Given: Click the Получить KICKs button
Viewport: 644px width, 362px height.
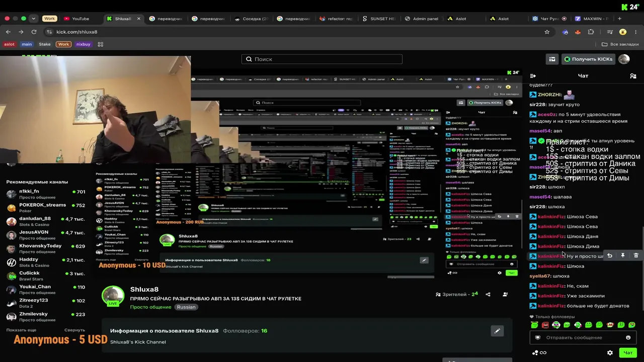Looking at the screenshot, I should [588, 59].
